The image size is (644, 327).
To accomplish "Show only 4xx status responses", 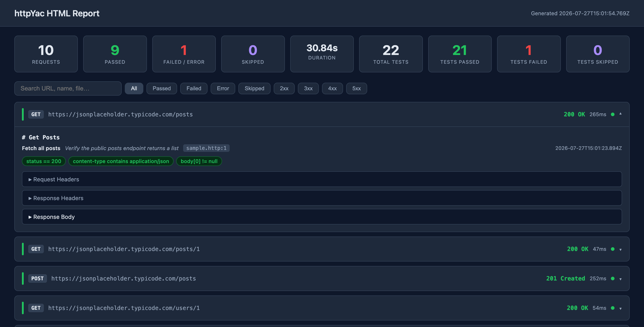I will click(x=332, y=88).
